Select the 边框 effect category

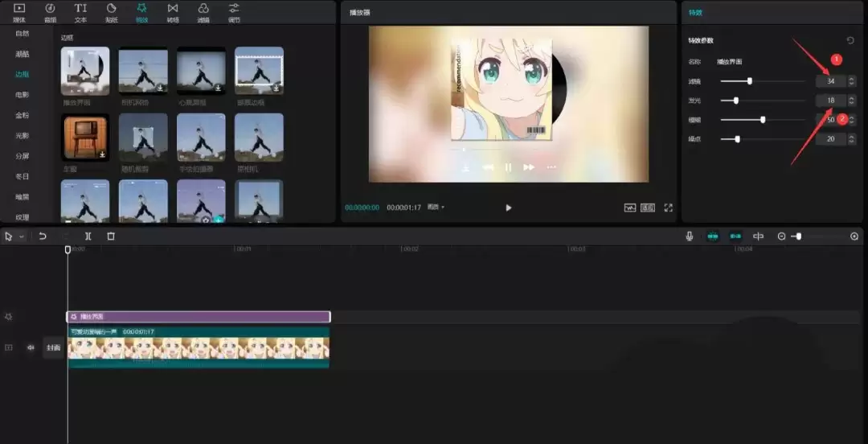(x=23, y=74)
